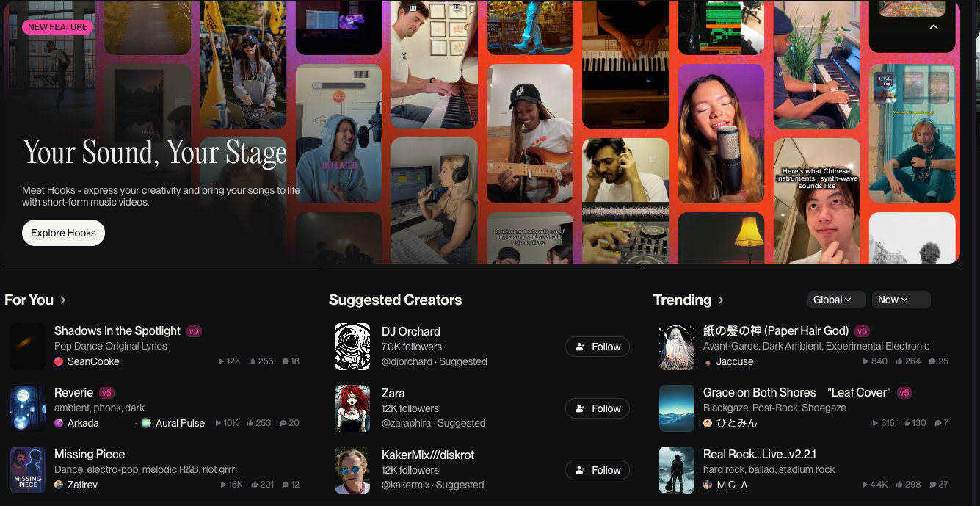Follow DJ Orchard
980x506 pixels.
(x=598, y=347)
